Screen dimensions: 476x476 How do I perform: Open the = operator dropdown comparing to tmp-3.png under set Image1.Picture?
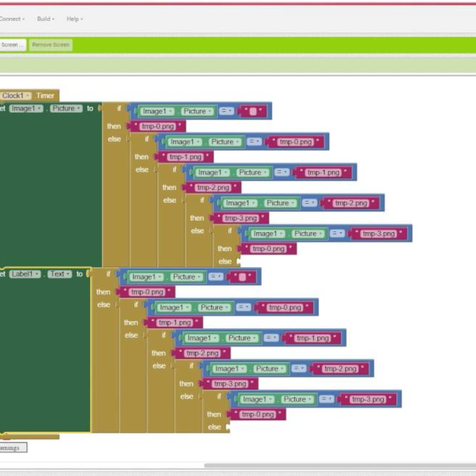337,233
